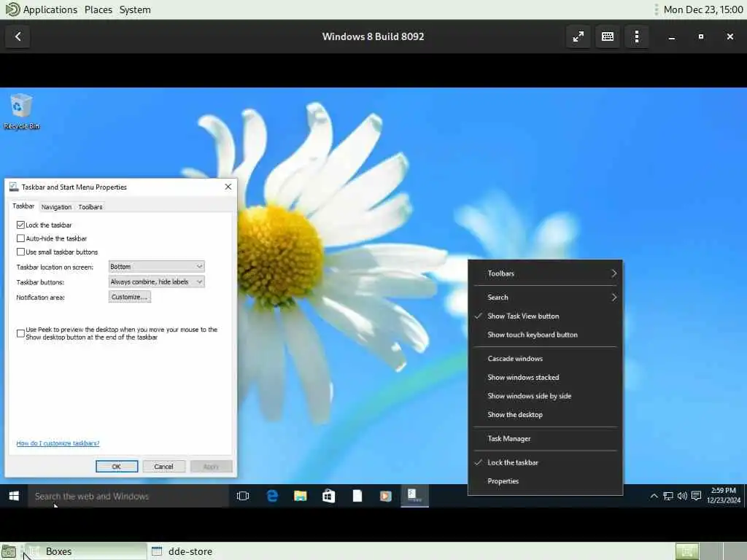The image size is (747, 560).
Task: Click the volume speaker tray icon
Action: [682, 496]
